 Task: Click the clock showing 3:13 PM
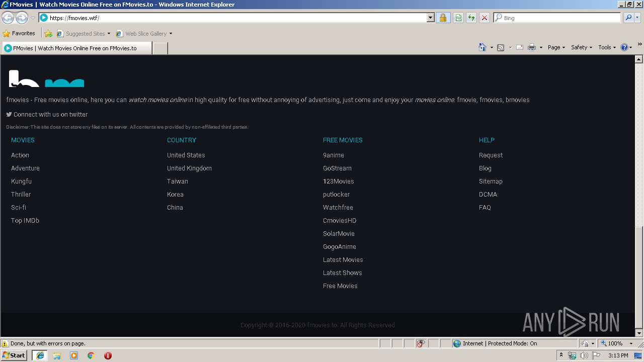[x=618, y=355]
